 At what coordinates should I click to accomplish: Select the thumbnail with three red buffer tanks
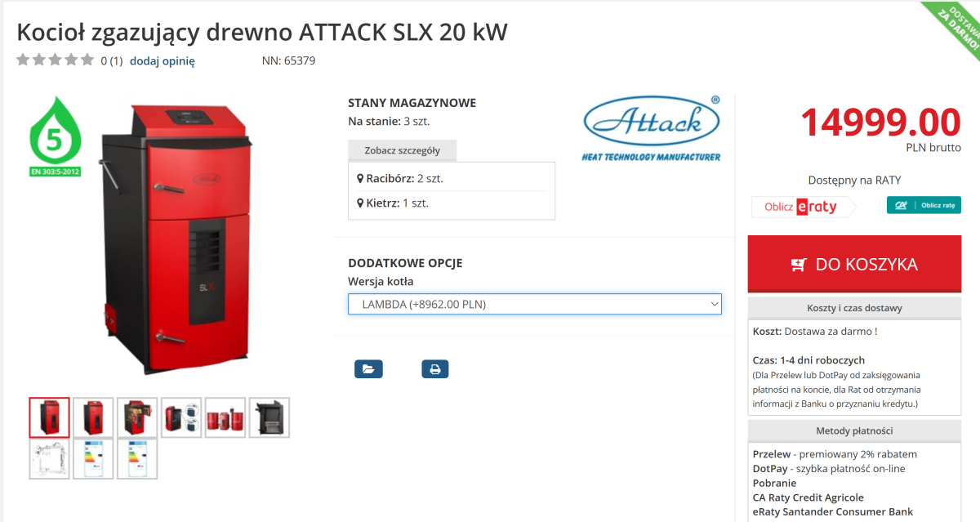coord(225,417)
